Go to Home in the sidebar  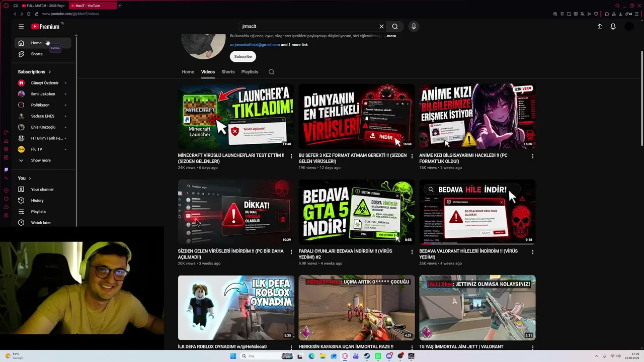(43, 43)
